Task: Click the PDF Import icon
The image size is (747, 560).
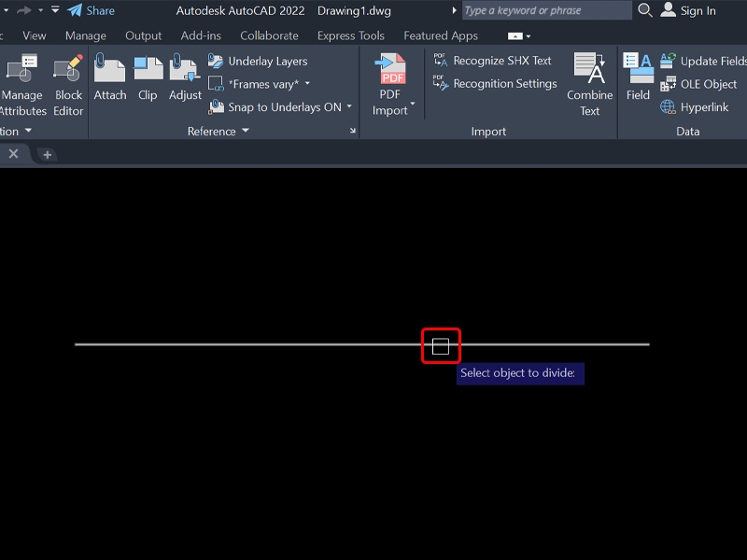Action: point(390,69)
